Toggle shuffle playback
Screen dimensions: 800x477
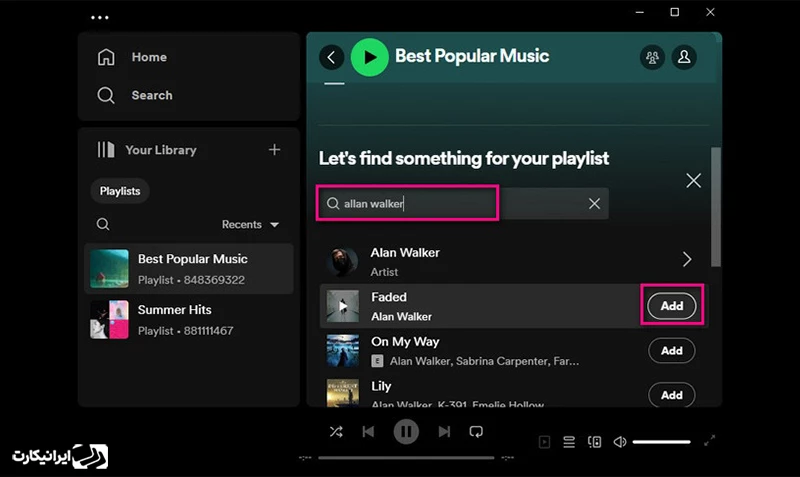336,432
